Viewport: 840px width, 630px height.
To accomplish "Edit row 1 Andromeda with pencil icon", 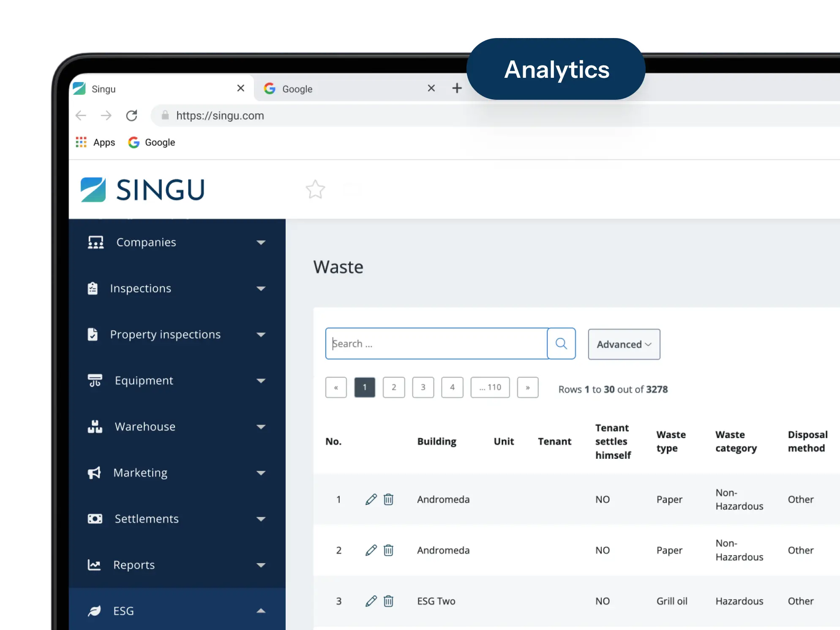I will [x=371, y=499].
